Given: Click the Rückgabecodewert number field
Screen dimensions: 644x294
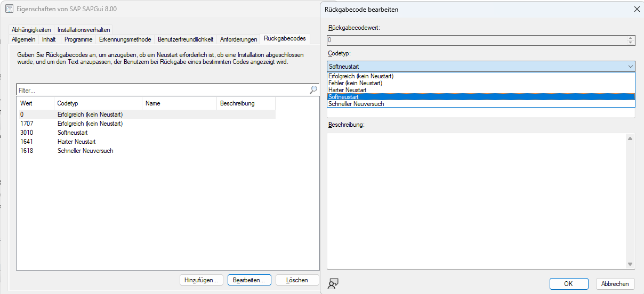Looking at the screenshot, I should click(477, 40).
